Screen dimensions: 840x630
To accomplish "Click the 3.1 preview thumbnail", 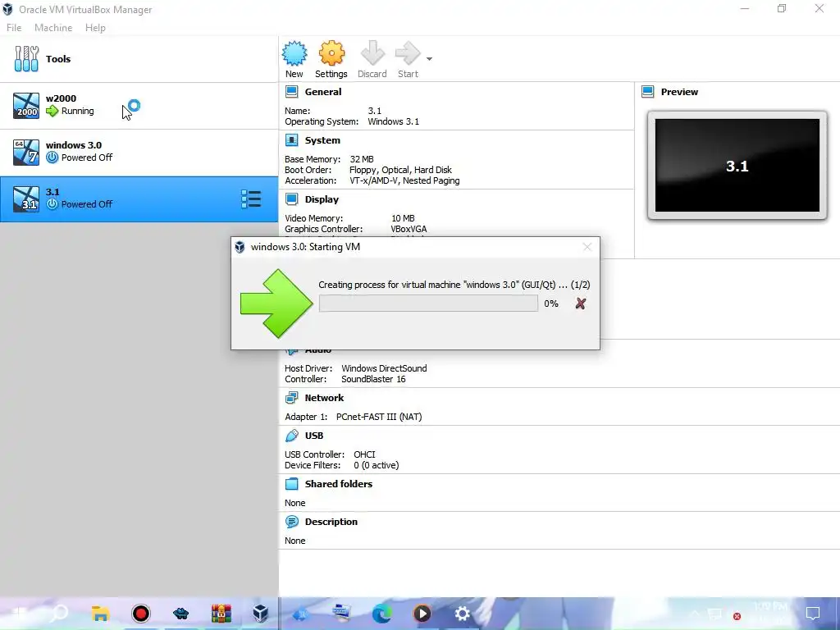I will [737, 166].
